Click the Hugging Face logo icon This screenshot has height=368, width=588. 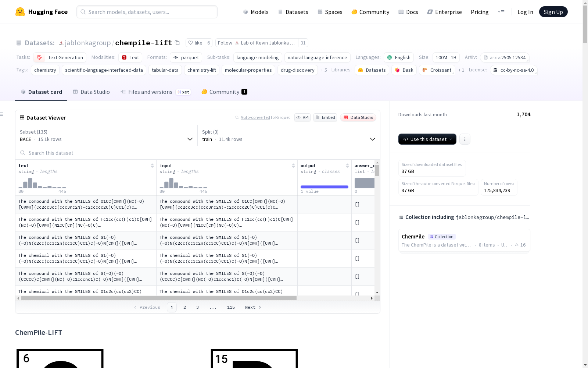pyautogui.click(x=20, y=12)
